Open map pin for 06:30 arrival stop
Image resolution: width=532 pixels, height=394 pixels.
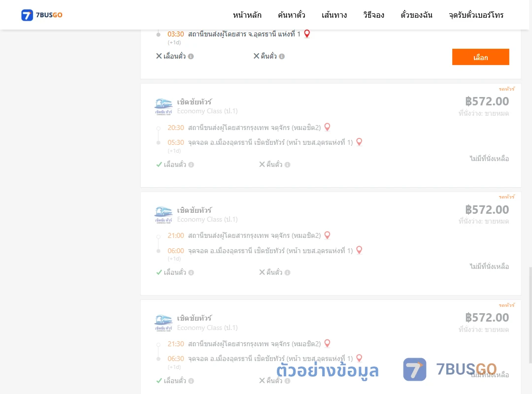[x=359, y=358]
